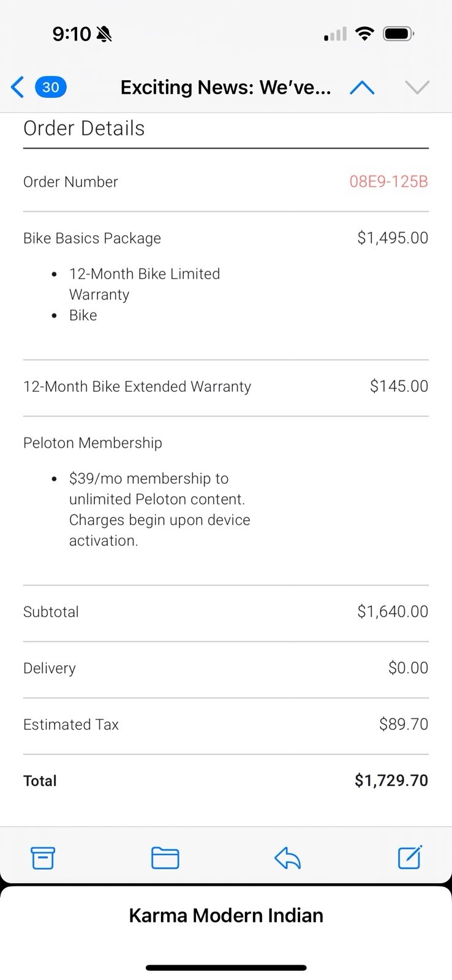This screenshot has width=452, height=980.
Task: Go to next message with down arrow
Action: [417, 88]
